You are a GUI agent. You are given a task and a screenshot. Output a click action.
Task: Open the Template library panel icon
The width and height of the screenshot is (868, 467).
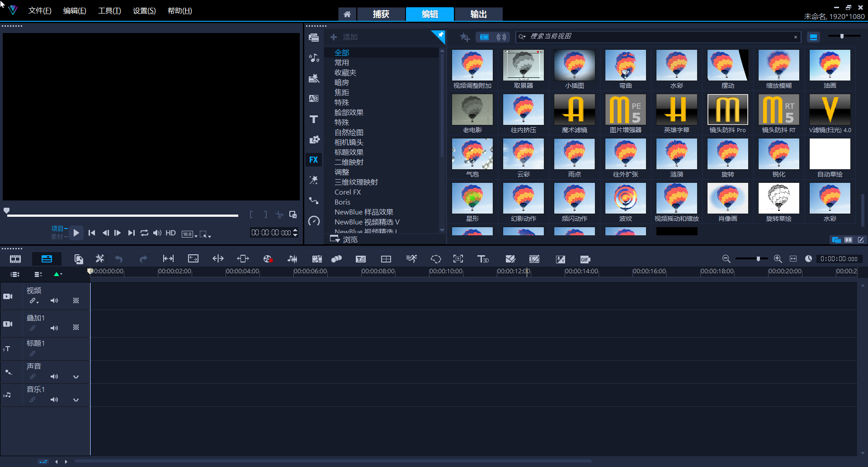click(x=314, y=78)
